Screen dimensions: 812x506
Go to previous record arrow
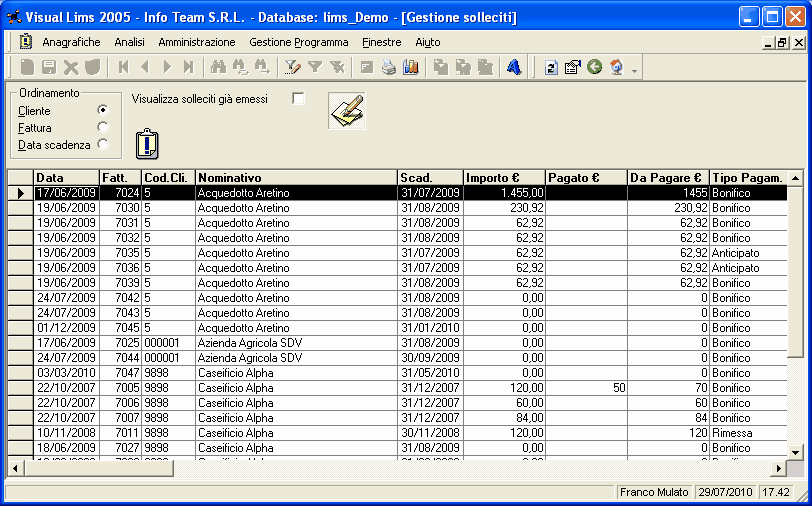[145, 67]
